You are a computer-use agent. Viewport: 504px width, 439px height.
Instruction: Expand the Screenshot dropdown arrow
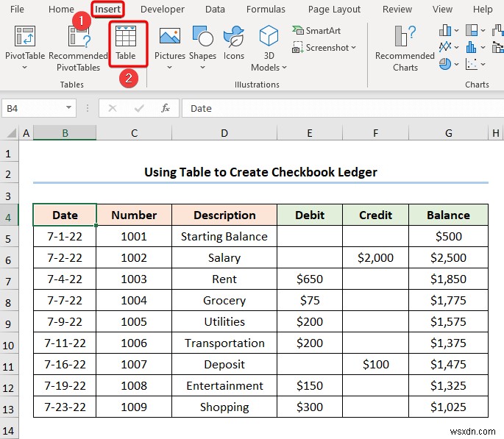(x=354, y=48)
